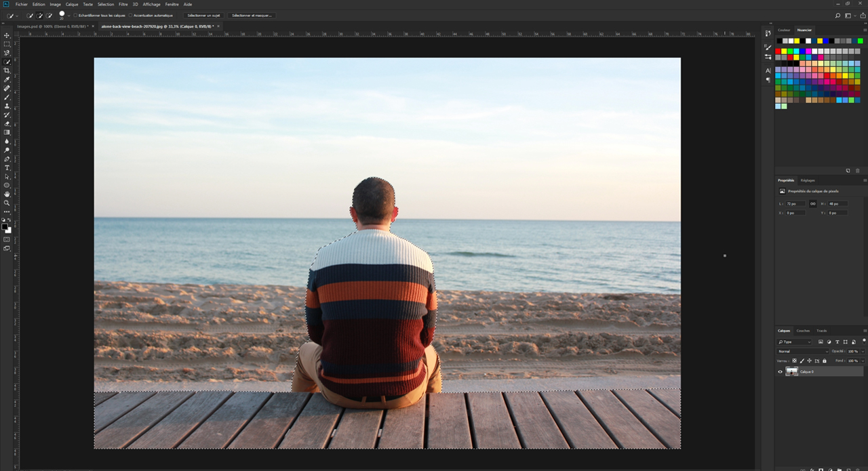Select the Clone Stamp tool
The width and height of the screenshot is (868, 471).
[7, 106]
